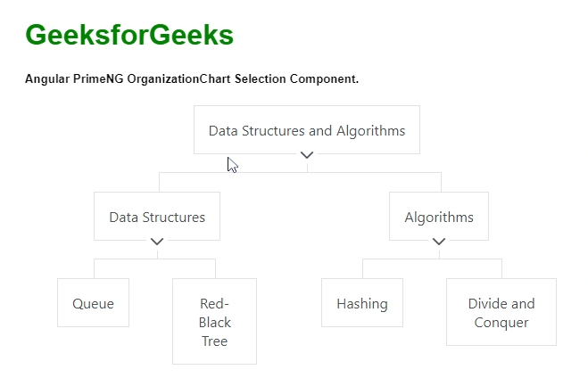Click the root node's title text
This screenshot has height=378, width=588.
coord(307,131)
